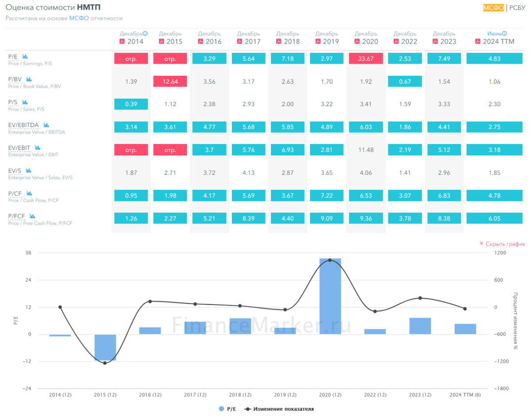532x419 pixels.
Task: Toggle Изменение показателя series in legend
Action: click(279, 409)
